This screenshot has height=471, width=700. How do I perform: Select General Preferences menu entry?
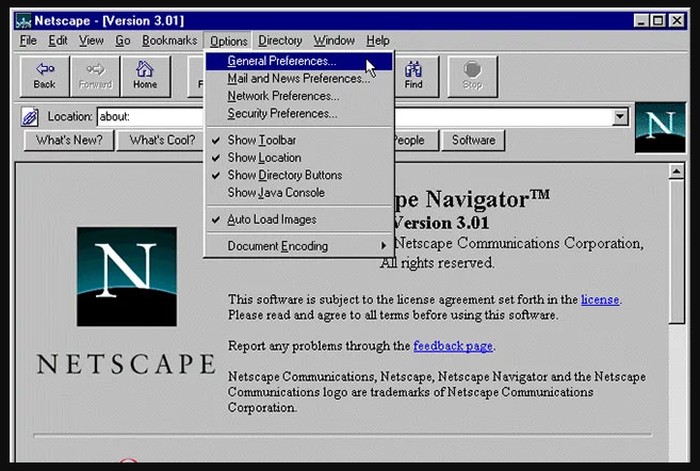point(299,61)
